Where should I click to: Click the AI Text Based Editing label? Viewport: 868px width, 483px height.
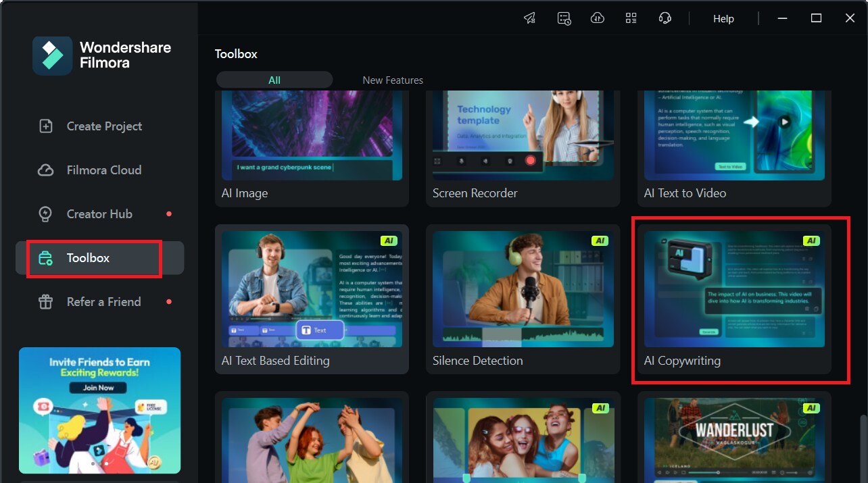276,361
